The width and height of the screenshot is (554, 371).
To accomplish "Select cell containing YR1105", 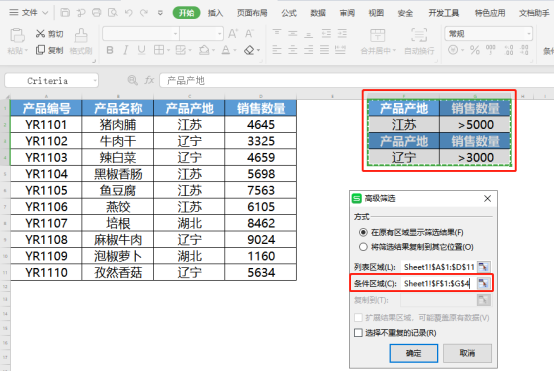I will coord(46,190).
